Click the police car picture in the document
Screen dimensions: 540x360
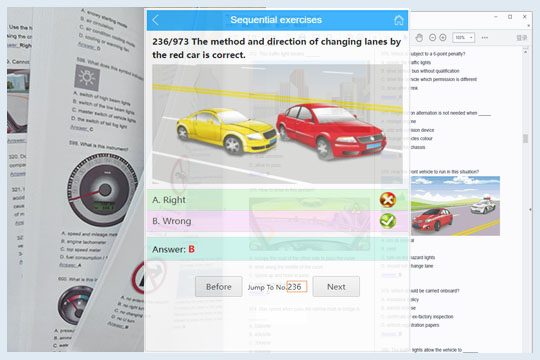tap(455, 206)
